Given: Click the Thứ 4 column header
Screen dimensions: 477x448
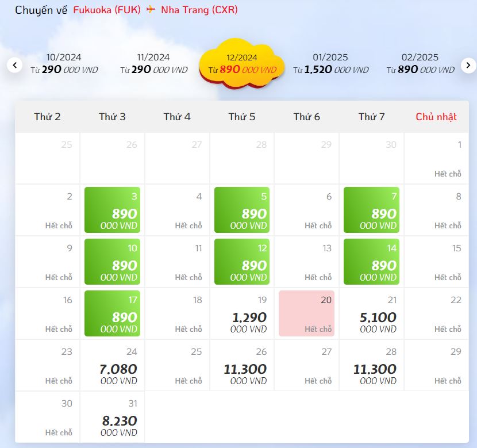Looking at the screenshot, I should 177,117.
